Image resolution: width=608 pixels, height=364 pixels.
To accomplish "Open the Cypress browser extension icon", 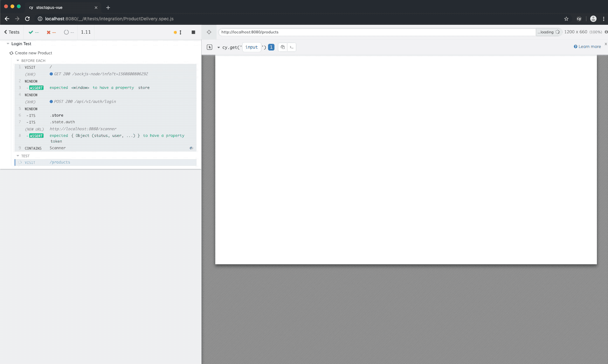I will click(579, 19).
